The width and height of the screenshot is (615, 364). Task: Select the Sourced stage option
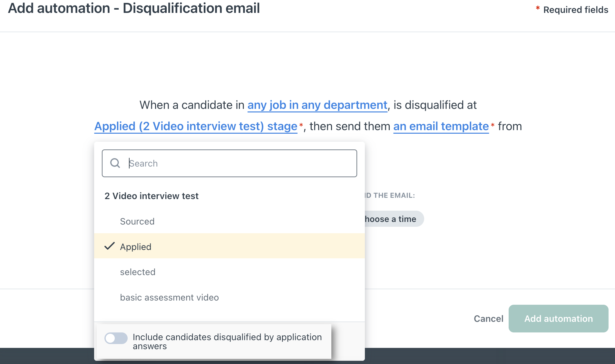click(229, 221)
